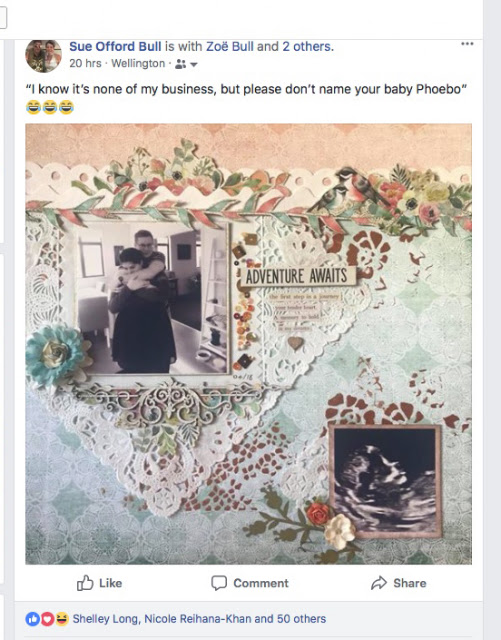Click the blue Like reaction icon

(33, 619)
